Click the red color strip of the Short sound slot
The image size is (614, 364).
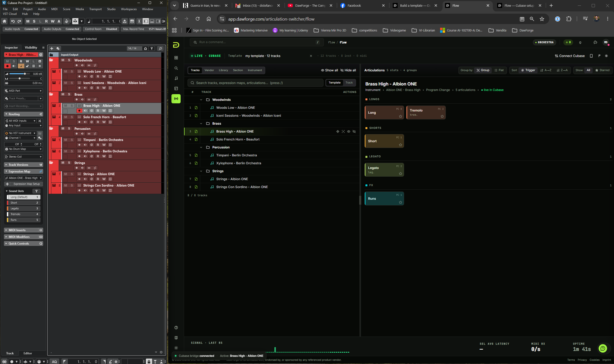click(x=8, y=203)
